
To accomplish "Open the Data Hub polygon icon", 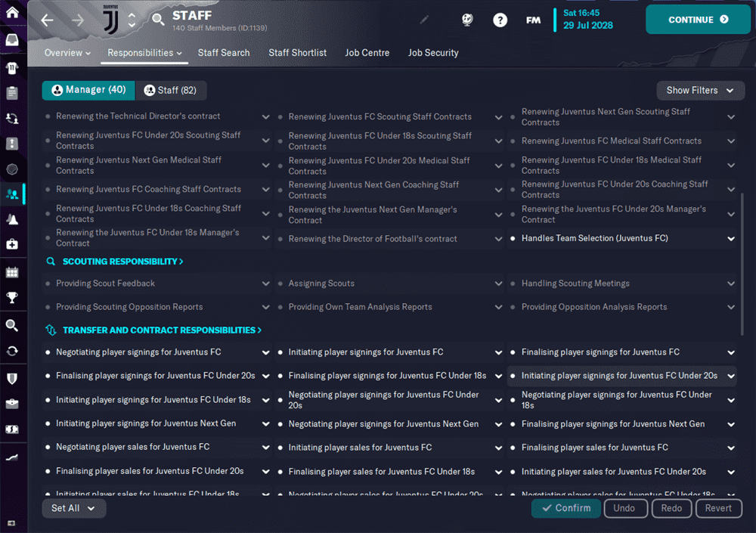I will coord(12,169).
